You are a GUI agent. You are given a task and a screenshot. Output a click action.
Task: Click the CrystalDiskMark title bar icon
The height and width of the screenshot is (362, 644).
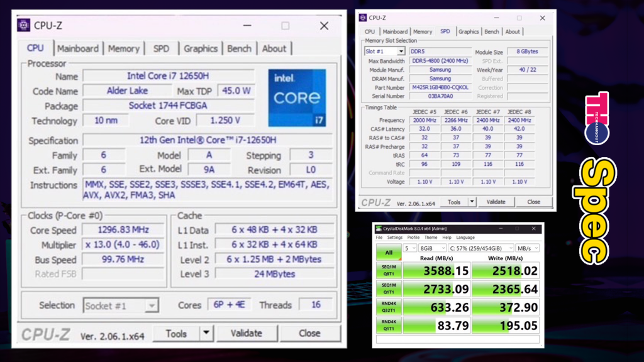379,229
